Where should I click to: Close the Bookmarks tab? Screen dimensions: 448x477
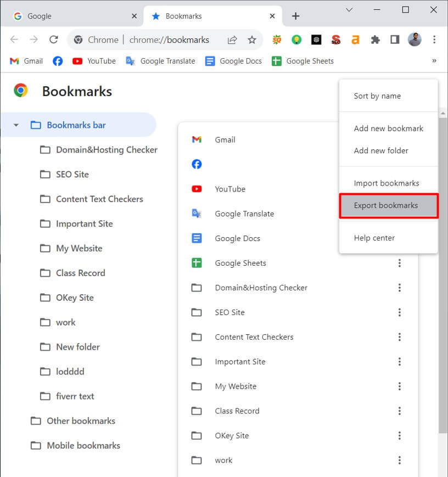pos(272,16)
